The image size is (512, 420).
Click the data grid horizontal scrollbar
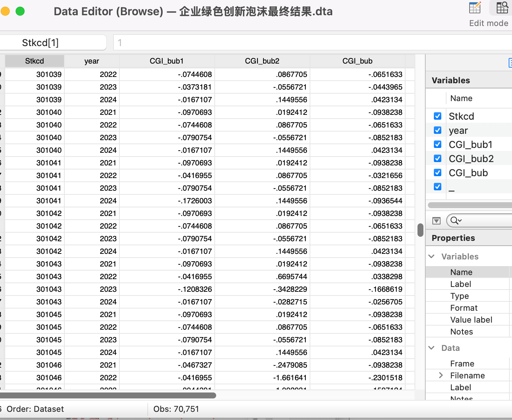tap(108, 395)
